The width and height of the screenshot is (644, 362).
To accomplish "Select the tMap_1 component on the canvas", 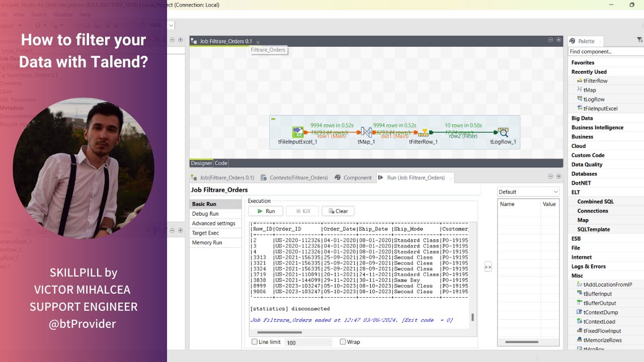I will [366, 132].
